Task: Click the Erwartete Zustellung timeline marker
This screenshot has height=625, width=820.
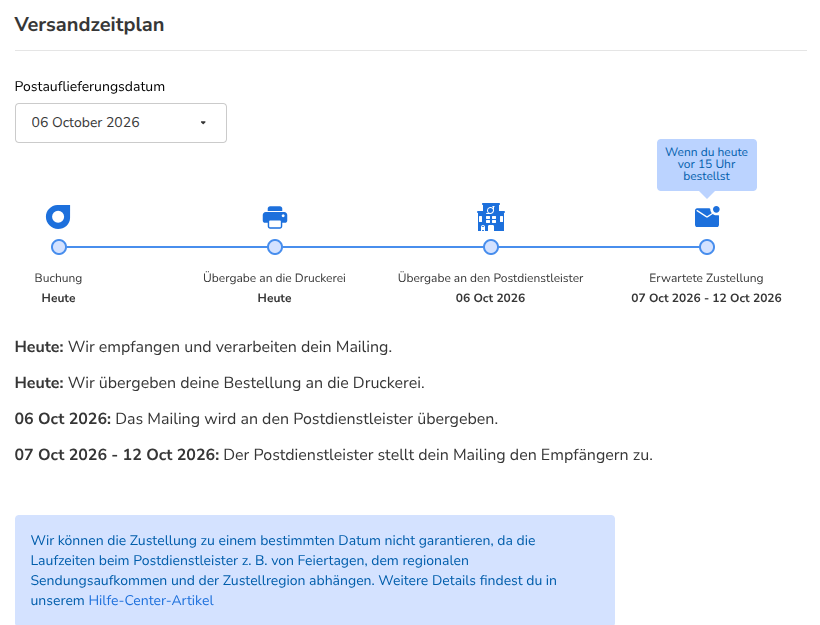Action: (x=707, y=247)
